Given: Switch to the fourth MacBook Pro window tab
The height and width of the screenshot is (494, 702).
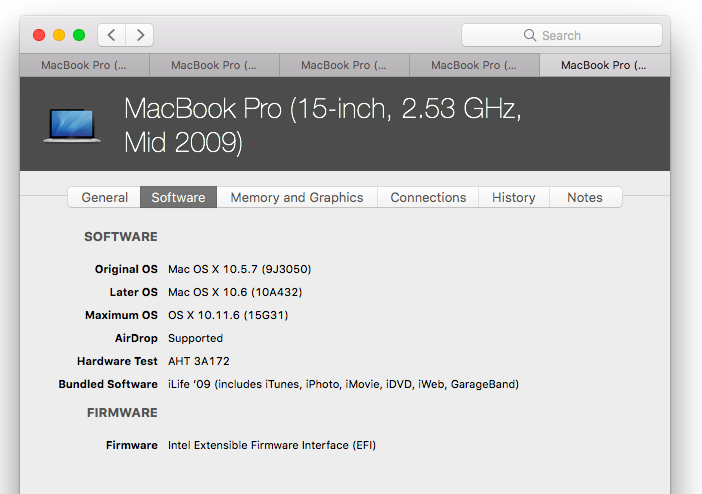Looking at the screenshot, I should [474, 65].
